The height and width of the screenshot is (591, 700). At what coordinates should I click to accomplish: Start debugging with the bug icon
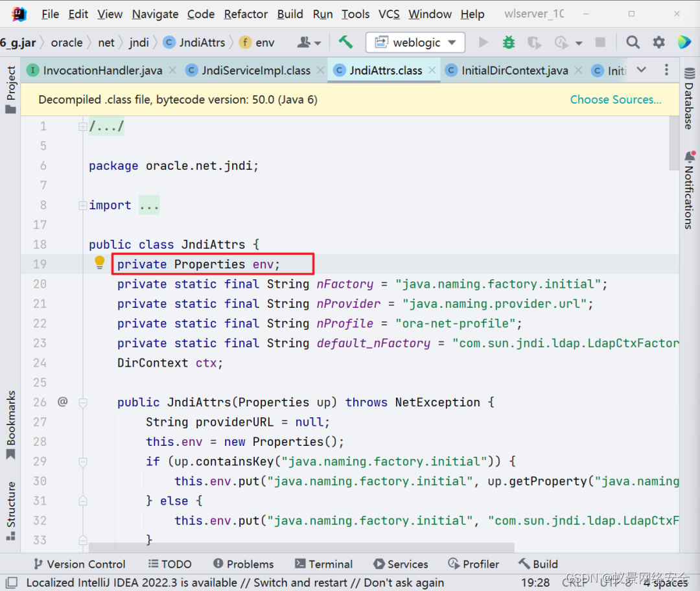(508, 42)
